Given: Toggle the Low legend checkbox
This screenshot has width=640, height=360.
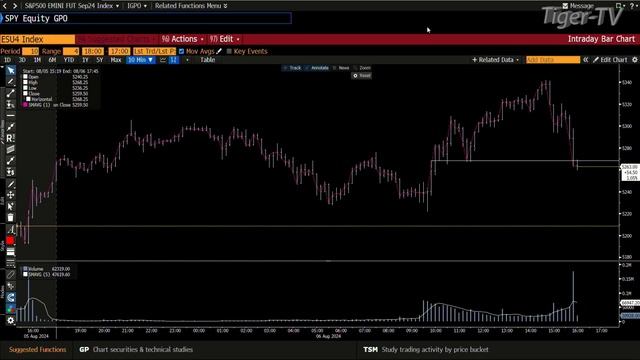Looking at the screenshot, I should [x=25, y=88].
